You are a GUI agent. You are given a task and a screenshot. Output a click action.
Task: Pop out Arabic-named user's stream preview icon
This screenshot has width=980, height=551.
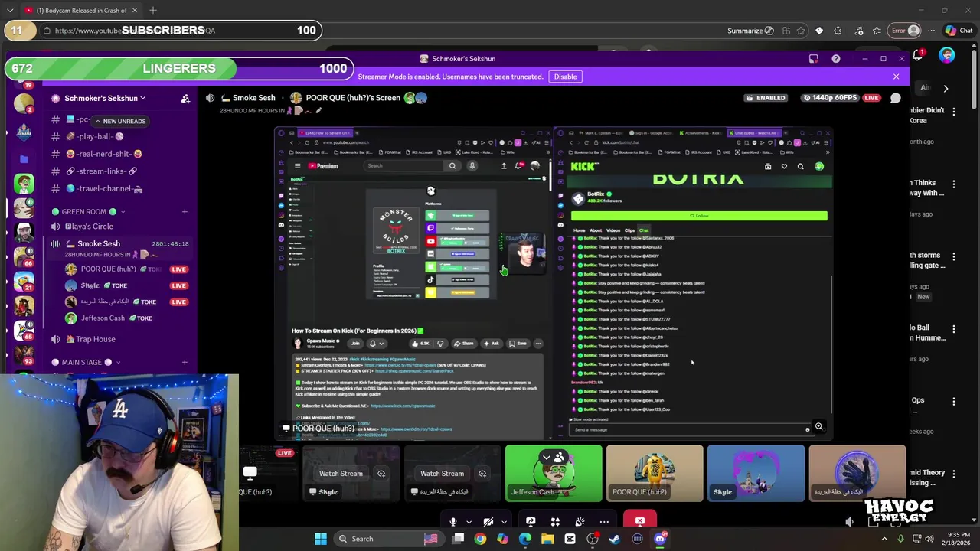[482, 474]
